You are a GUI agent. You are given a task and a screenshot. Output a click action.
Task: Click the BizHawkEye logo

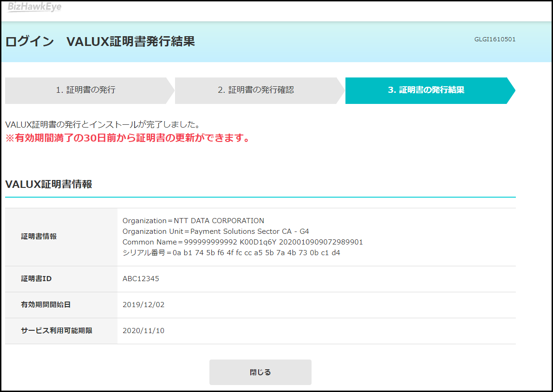(34, 6)
